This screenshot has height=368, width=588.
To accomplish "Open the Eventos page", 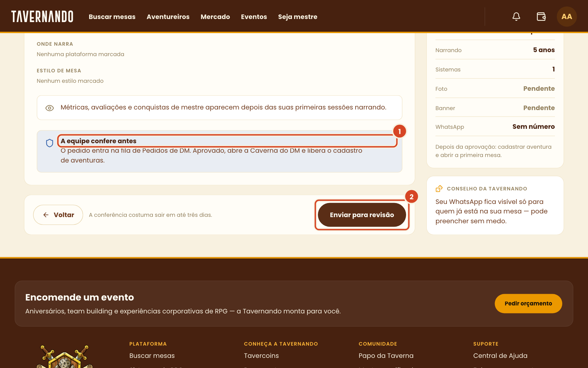I will point(254,17).
